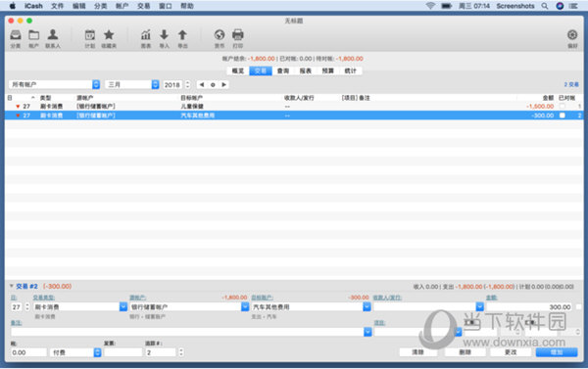Open the 付费 tax type dropdown
The width and height of the screenshot is (588, 369).
[75, 352]
